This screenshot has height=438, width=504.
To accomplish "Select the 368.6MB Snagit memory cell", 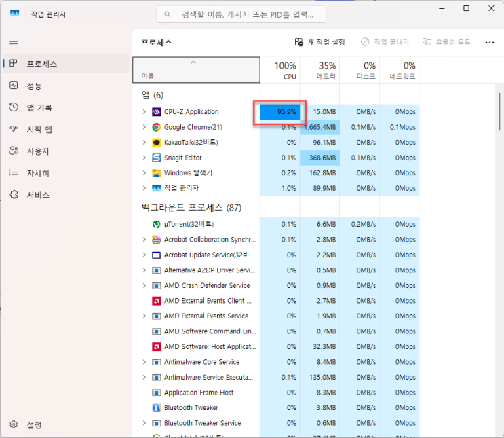I will 319,158.
